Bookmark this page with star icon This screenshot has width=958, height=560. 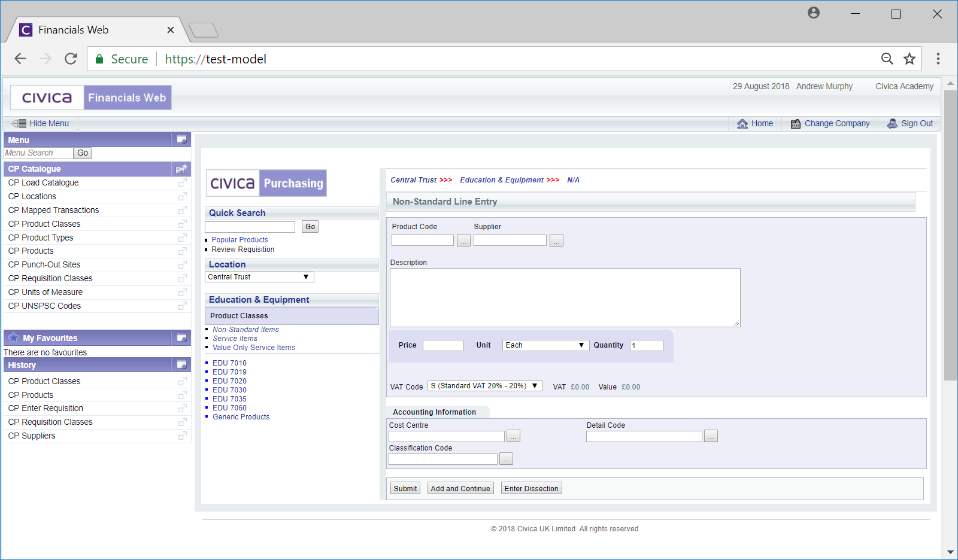click(910, 59)
